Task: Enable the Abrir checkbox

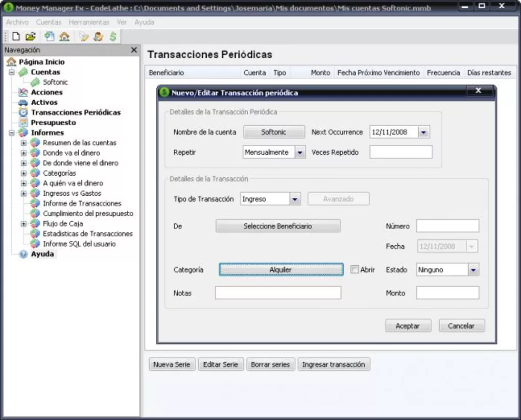Action: 354,270
